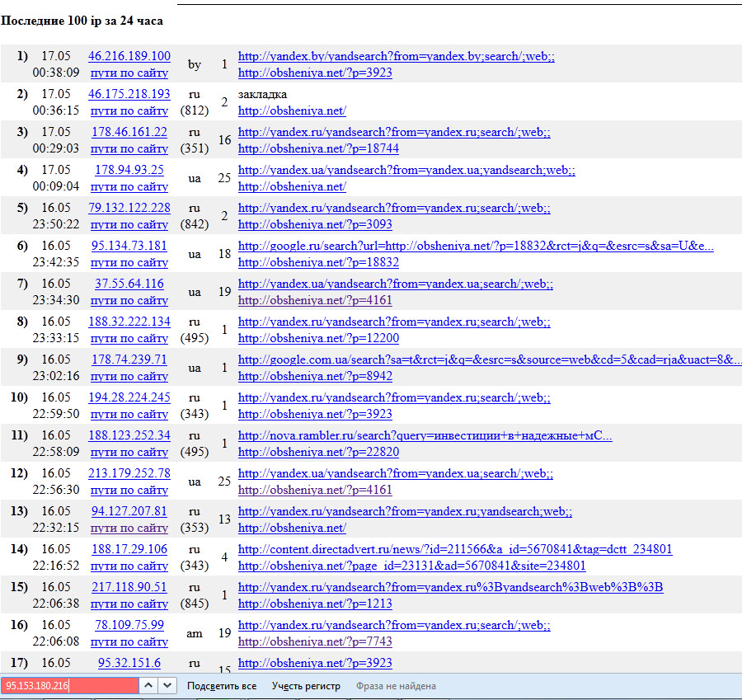Open yandex.ua yandsearch referrer in row 4

406,170
